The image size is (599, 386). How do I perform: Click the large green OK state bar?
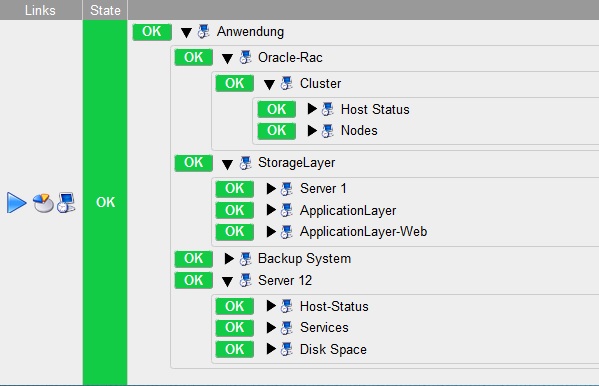coord(105,202)
